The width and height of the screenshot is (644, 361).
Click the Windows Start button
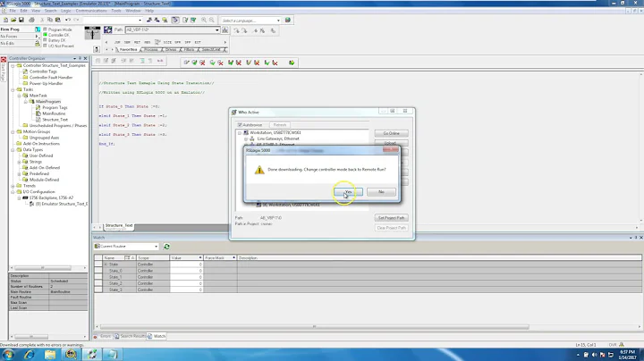[8, 354]
